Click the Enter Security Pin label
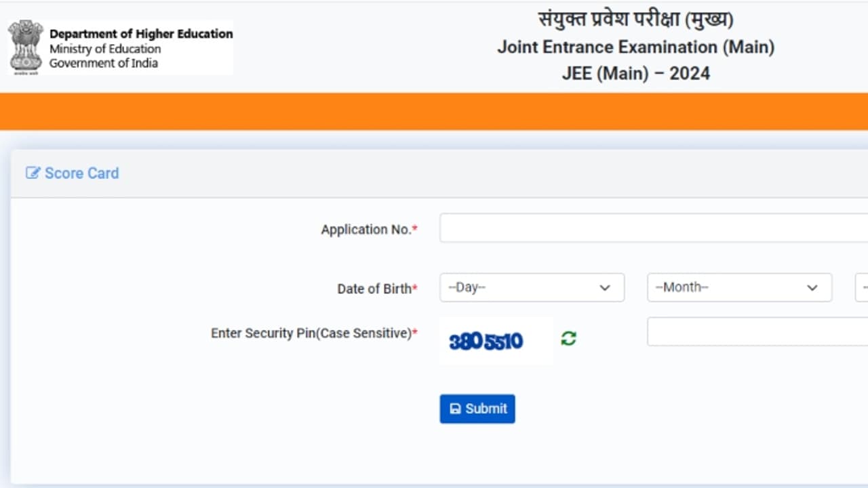The height and width of the screenshot is (488, 868). pos(313,333)
